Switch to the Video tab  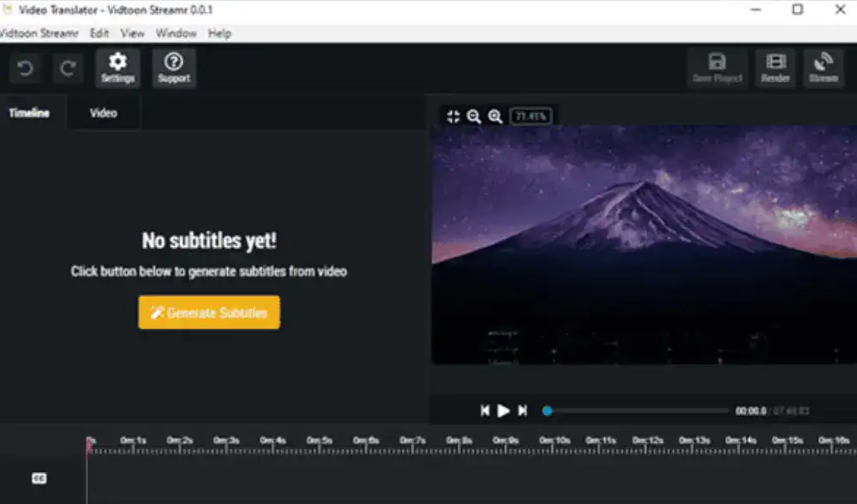point(103,113)
